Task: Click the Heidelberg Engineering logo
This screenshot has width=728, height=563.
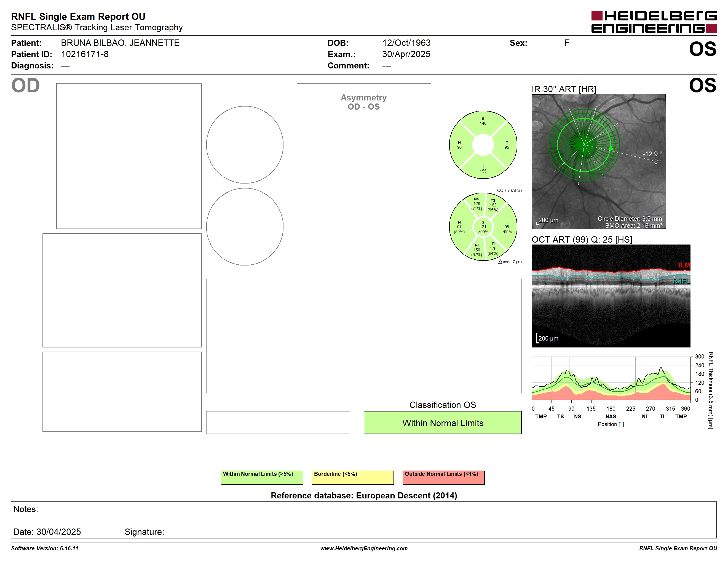Action: pyautogui.click(x=654, y=22)
